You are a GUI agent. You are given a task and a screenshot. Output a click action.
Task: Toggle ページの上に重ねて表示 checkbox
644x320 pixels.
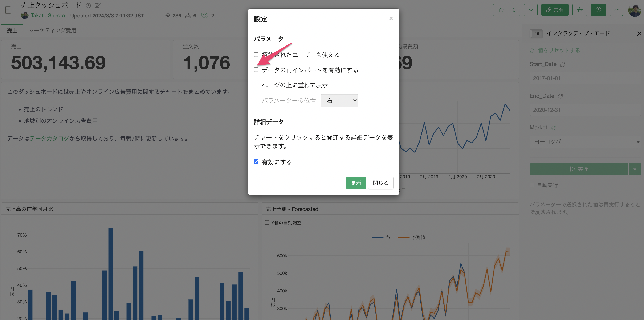[256, 85]
